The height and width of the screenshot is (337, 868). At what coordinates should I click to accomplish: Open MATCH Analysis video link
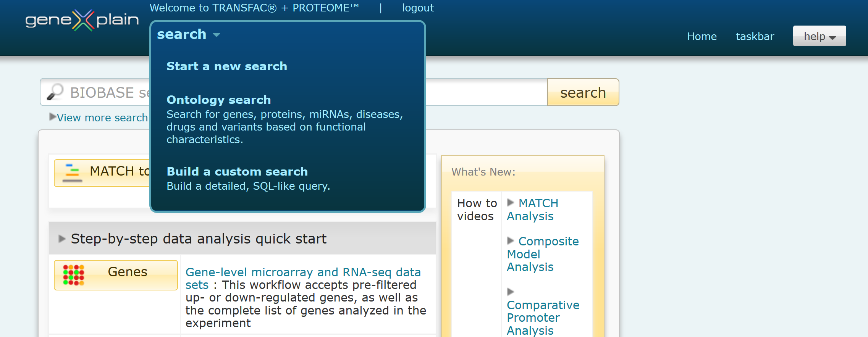coord(532,210)
